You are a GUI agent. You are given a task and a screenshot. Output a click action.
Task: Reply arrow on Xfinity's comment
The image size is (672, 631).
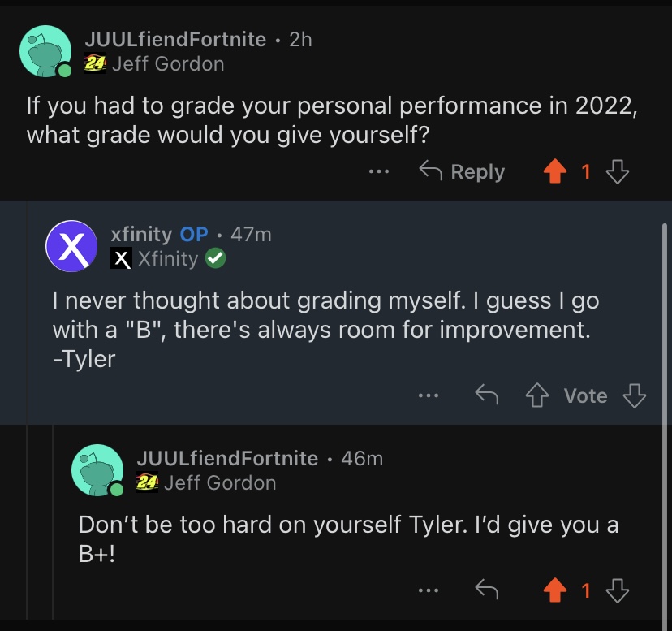click(485, 395)
